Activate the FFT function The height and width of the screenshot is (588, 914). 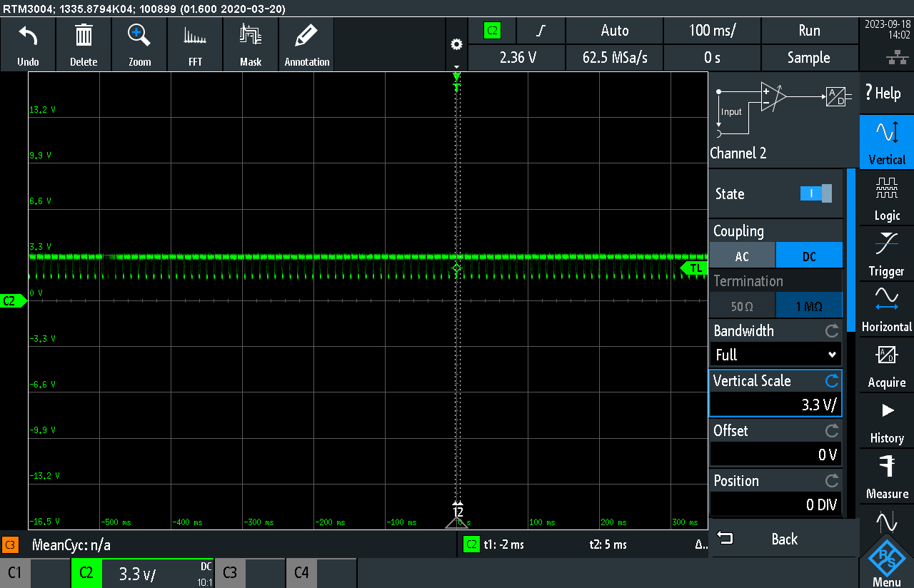click(x=195, y=44)
